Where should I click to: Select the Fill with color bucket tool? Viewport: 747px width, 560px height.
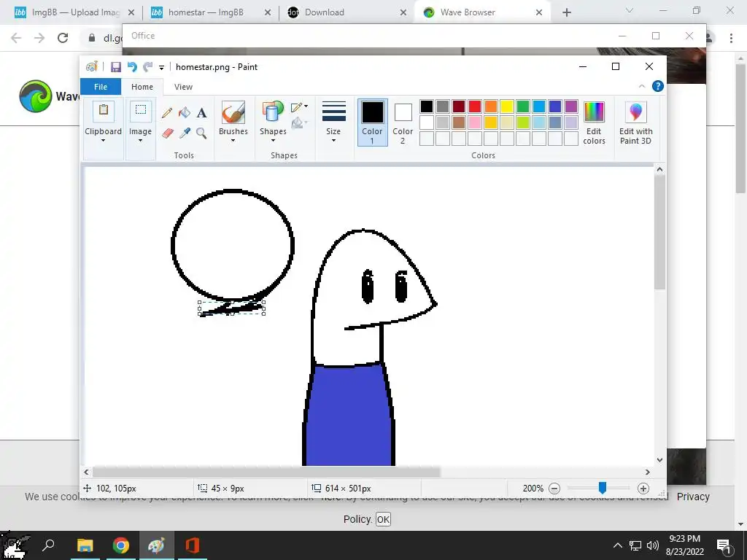click(185, 113)
